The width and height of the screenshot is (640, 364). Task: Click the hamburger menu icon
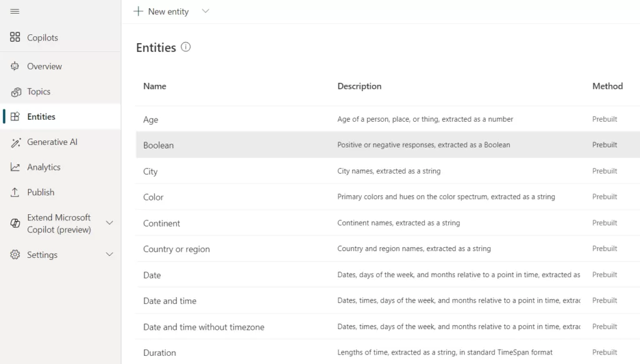pos(15,11)
